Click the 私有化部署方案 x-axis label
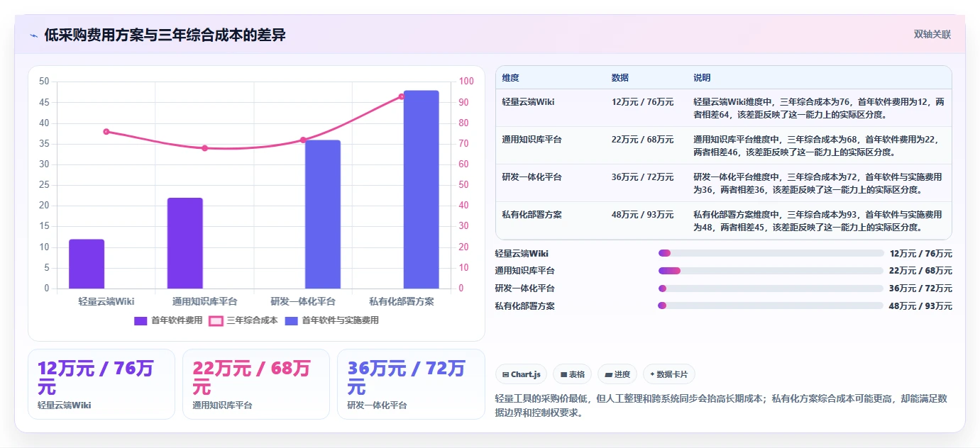 pos(402,301)
